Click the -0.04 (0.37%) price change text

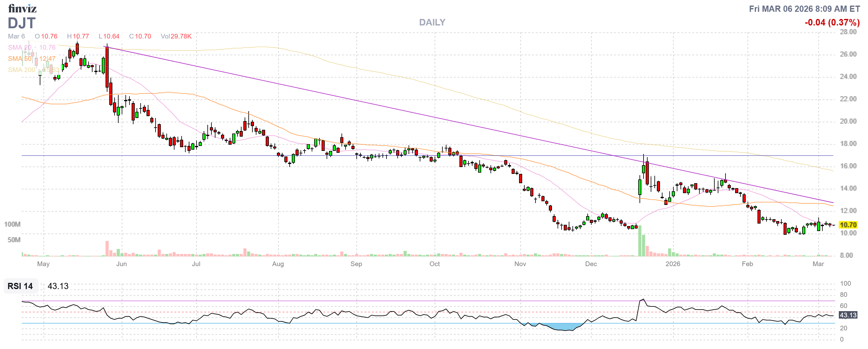(832, 23)
